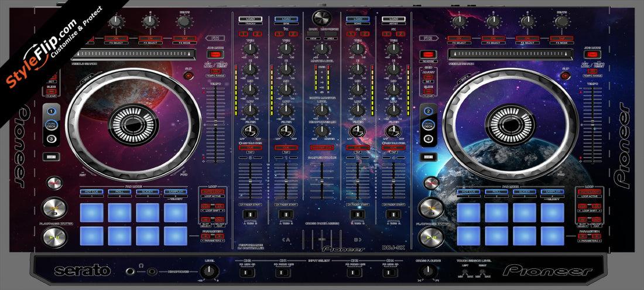Click LOAD button above TRACK label
The height and width of the screenshot is (290, 644).
[250, 19]
